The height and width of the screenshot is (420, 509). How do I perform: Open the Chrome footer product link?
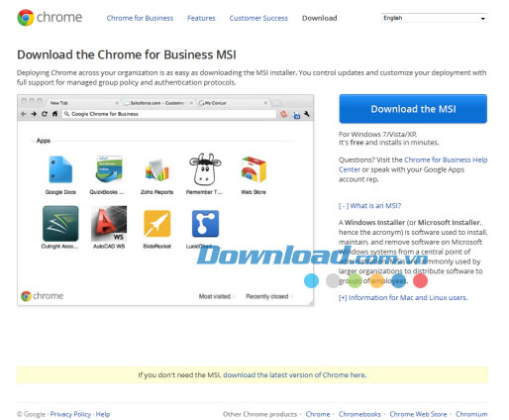(x=318, y=414)
